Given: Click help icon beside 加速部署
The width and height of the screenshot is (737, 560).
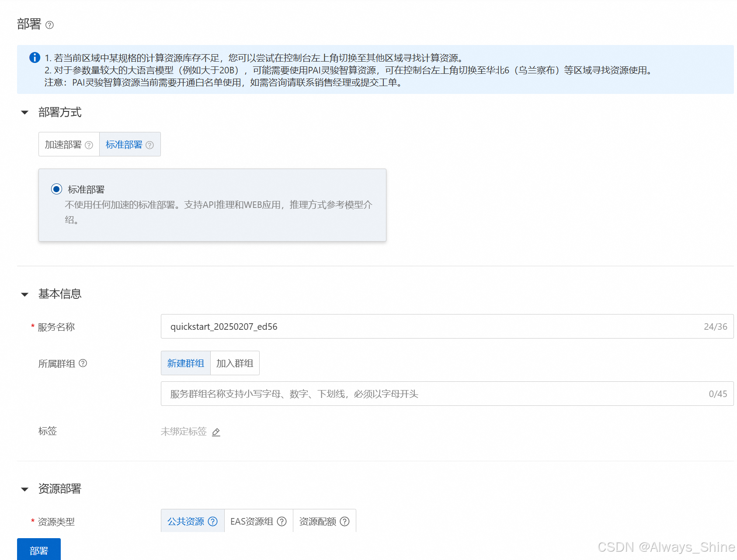Looking at the screenshot, I should point(89,145).
